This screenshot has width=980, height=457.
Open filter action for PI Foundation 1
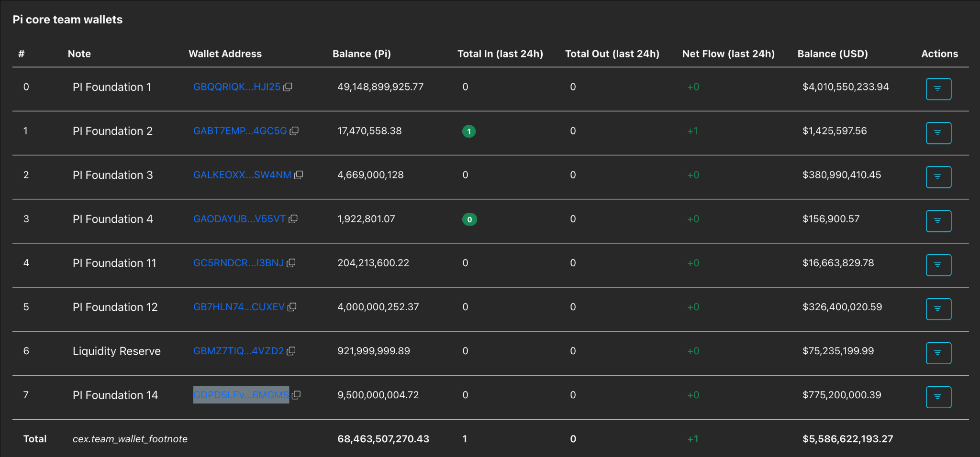(938, 89)
